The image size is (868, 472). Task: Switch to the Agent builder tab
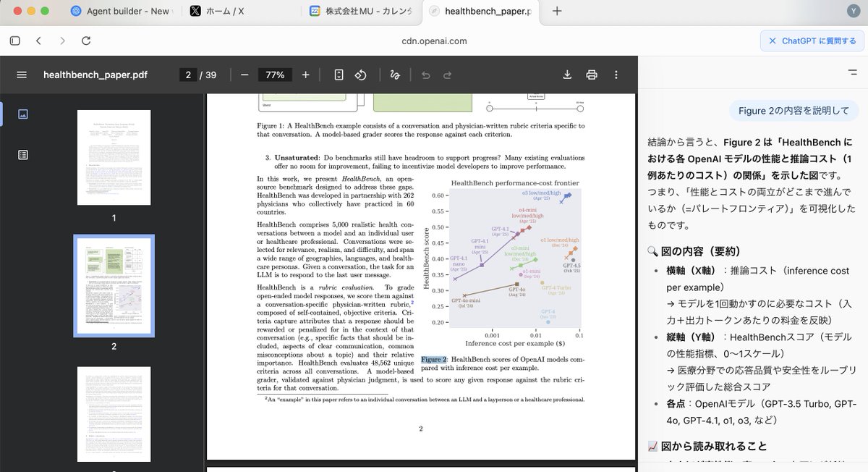(x=120, y=11)
